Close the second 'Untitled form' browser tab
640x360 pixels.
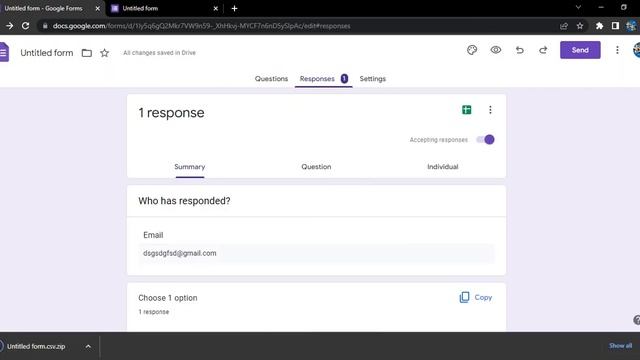(216, 8)
